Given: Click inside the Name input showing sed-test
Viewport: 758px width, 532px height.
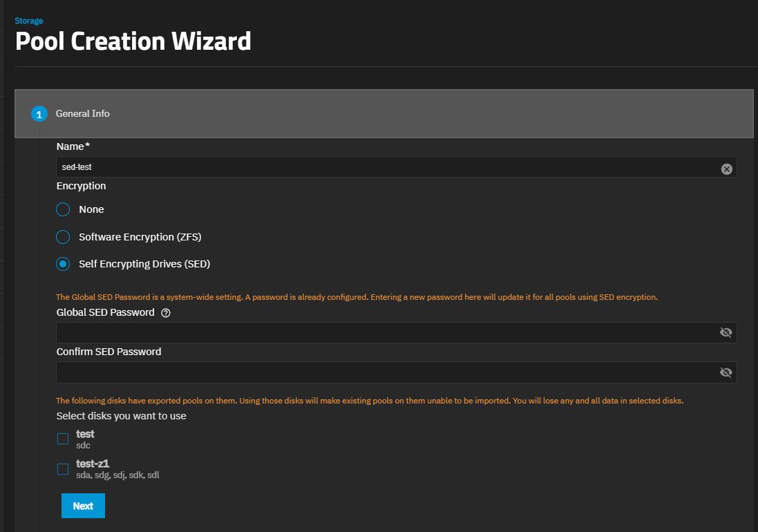Looking at the screenshot, I should [345, 167].
